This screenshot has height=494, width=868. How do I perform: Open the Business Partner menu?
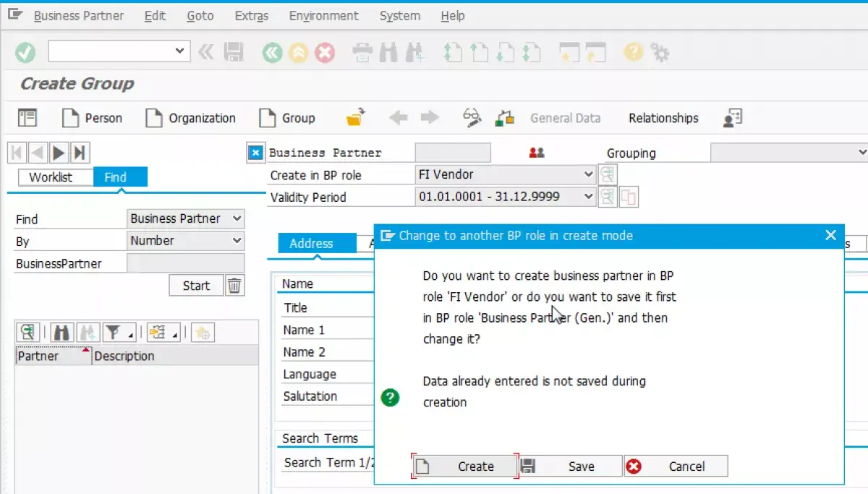(x=79, y=16)
